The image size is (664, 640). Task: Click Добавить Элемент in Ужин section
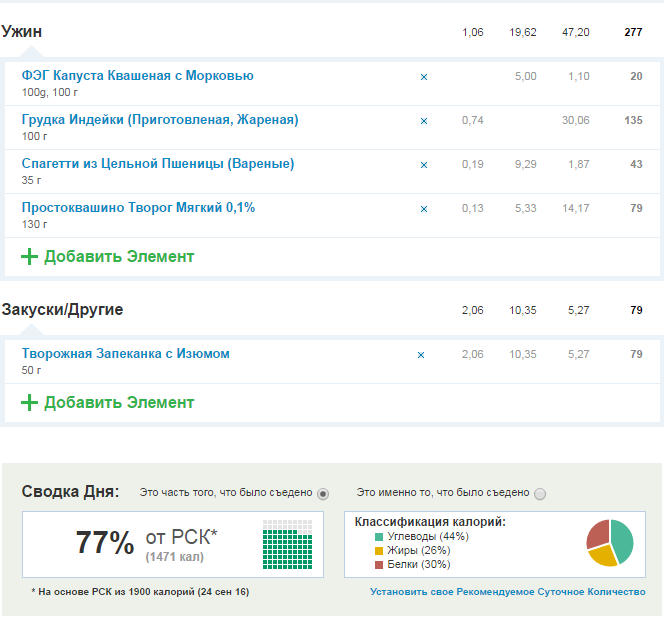(x=118, y=257)
